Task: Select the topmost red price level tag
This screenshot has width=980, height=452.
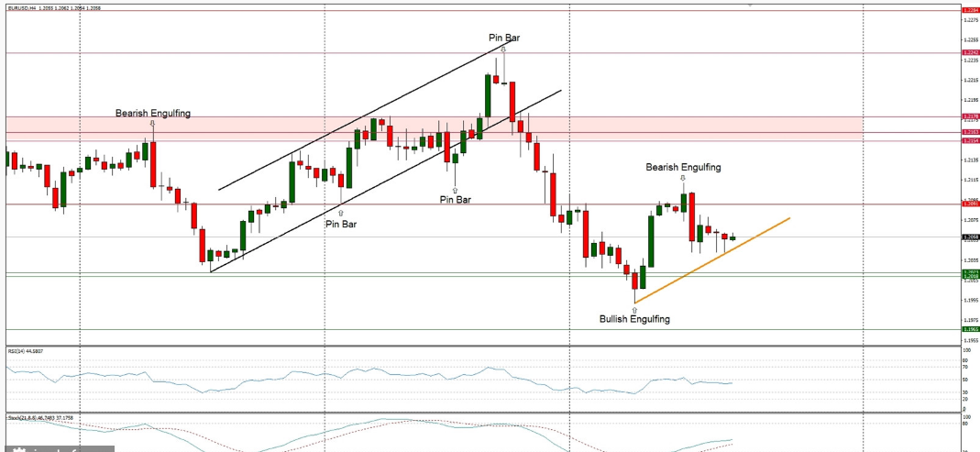Action: 969,11
